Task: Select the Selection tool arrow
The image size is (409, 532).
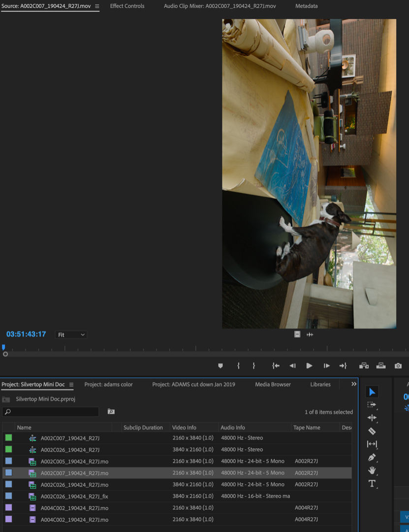Action: 372,392
